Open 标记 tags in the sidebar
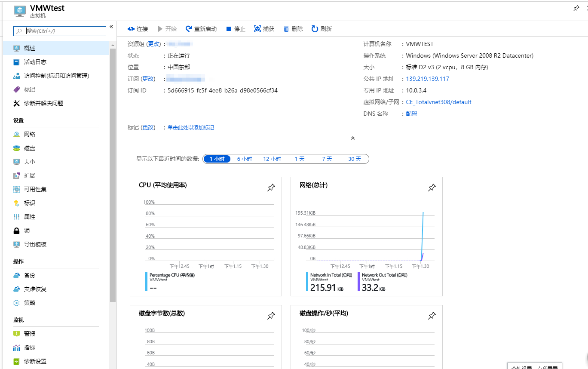Viewport: 588px width, 369px height. pos(56,89)
